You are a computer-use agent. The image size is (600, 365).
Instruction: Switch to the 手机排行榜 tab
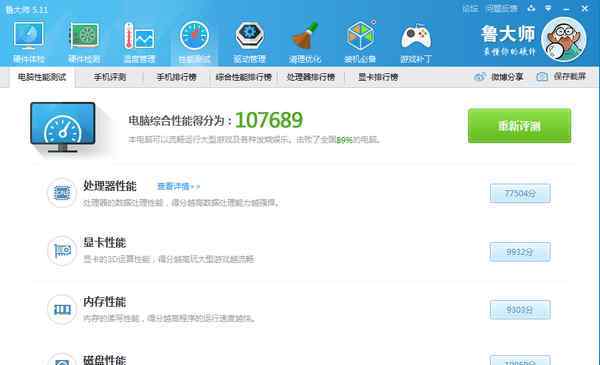pos(177,77)
